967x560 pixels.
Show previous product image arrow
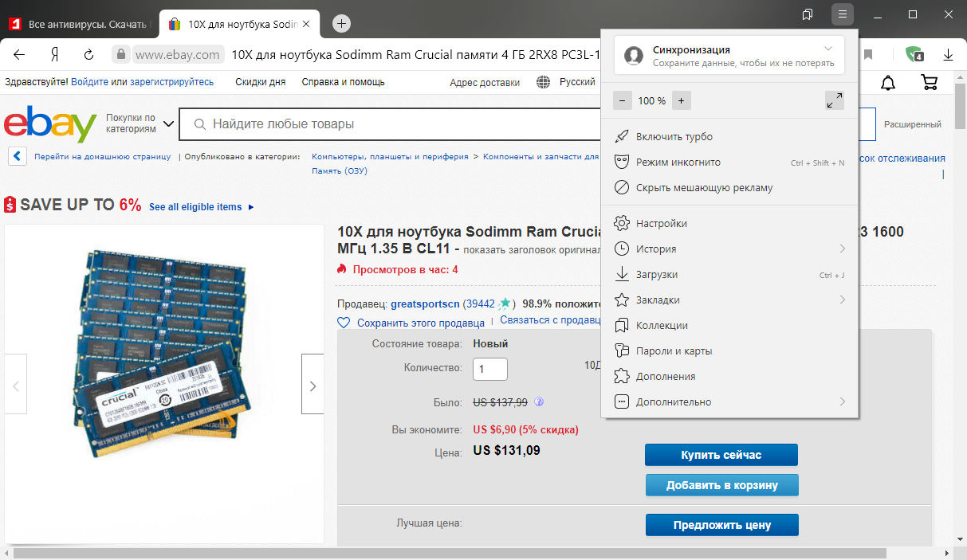[x=15, y=386]
